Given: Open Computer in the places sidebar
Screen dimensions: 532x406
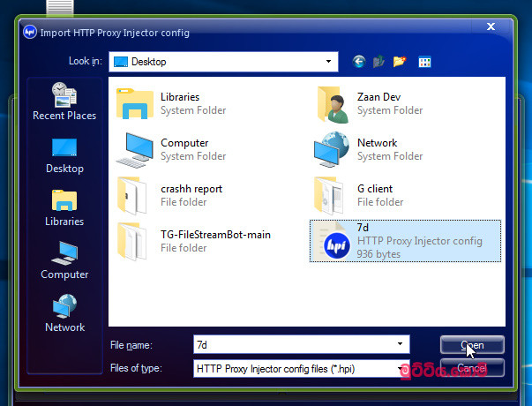Looking at the screenshot, I should pos(64,260).
